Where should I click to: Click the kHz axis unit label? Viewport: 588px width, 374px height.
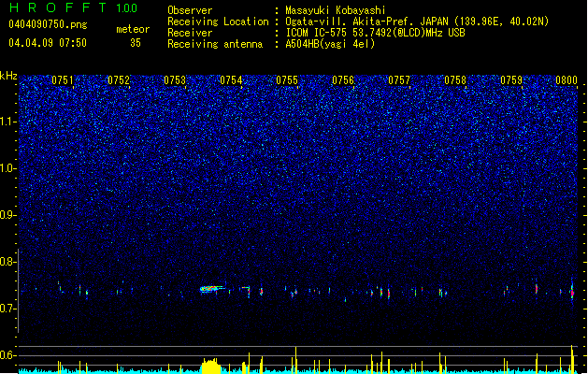pos(8,76)
